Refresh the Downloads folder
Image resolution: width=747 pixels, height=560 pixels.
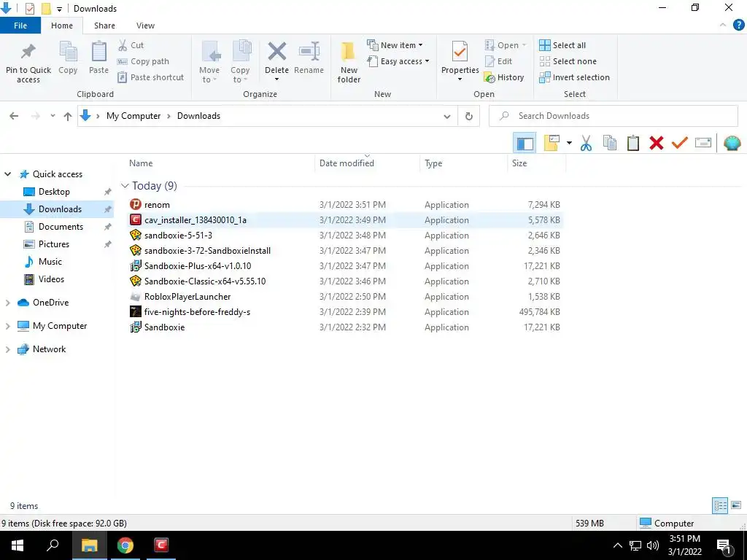click(x=469, y=116)
